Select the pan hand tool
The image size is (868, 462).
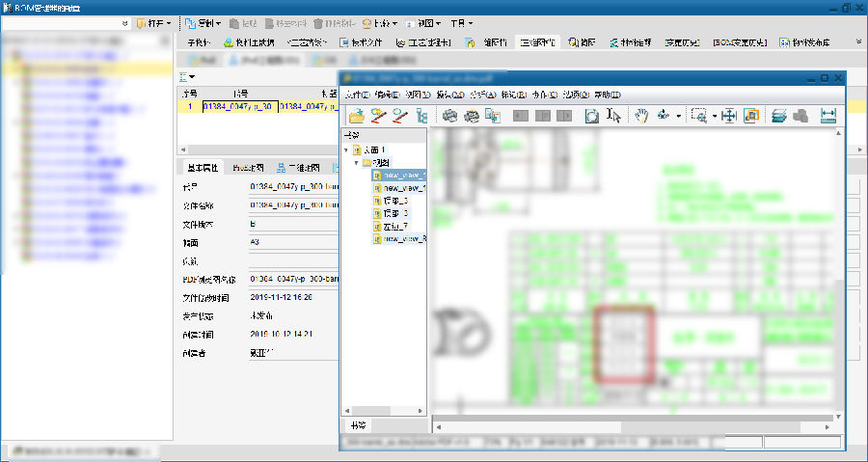click(641, 116)
